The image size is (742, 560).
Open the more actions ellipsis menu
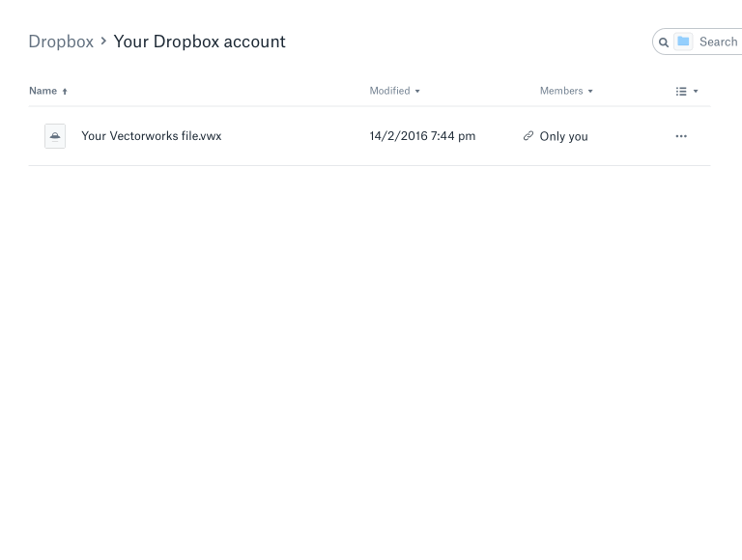point(681,136)
